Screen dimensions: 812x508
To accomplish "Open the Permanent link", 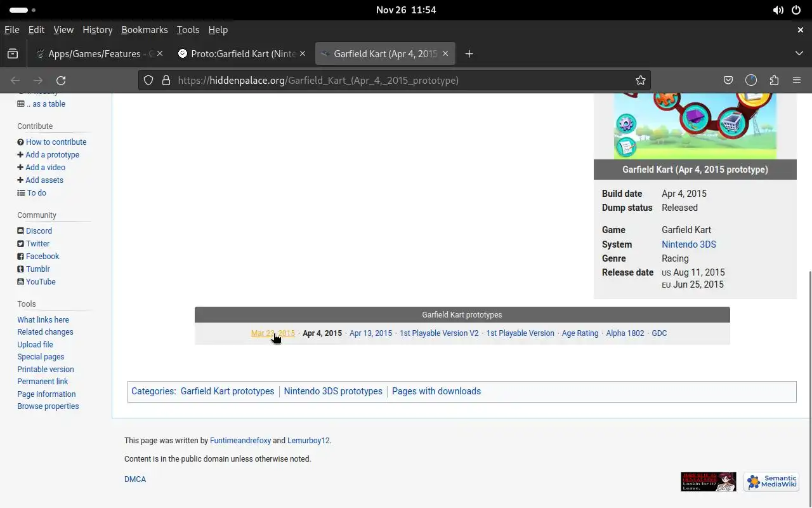I will coord(43,382).
